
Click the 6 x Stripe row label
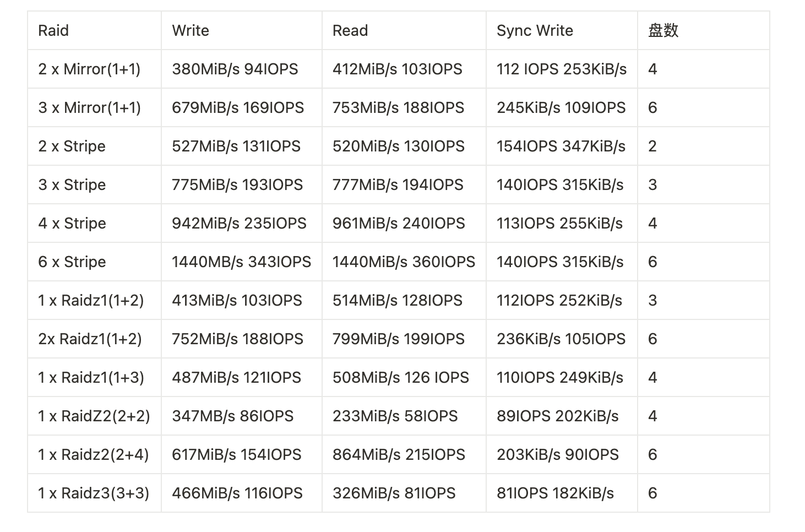click(x=72, y=262)
